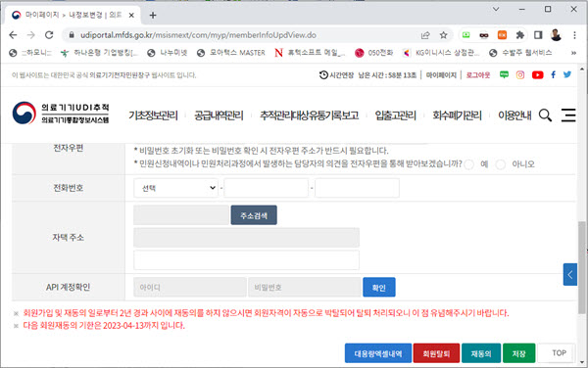The image size is (588, 368).
Task: Click the address bar URL
Action: coord(198,35)
